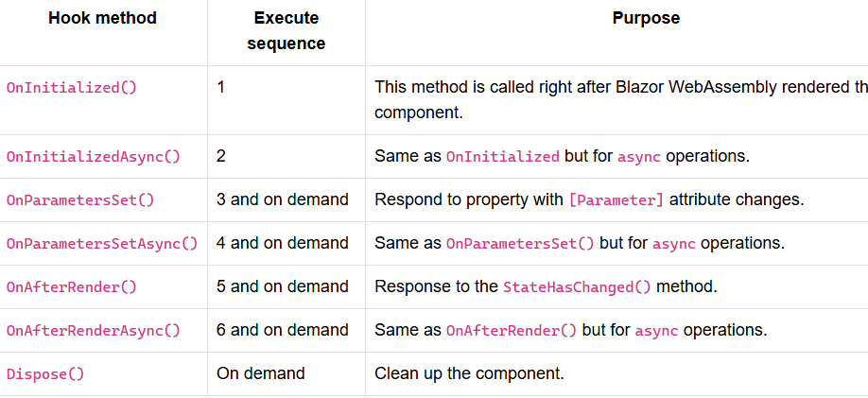Click the [Parameter] attribute code text
Viewport: 868px width, 398px height.
616,199
